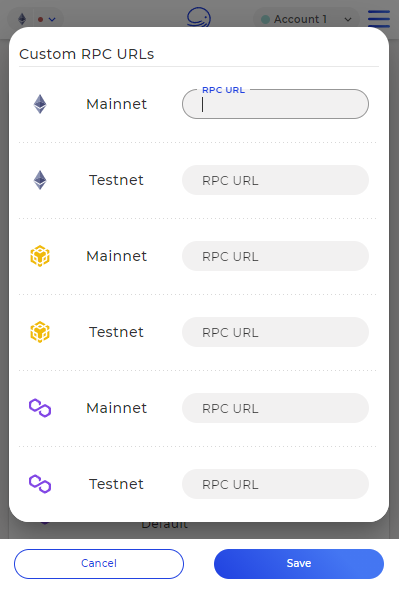Cancel the custom RPC dialog
The height and width of the screenshot is (589, 399).
point(99,563)
